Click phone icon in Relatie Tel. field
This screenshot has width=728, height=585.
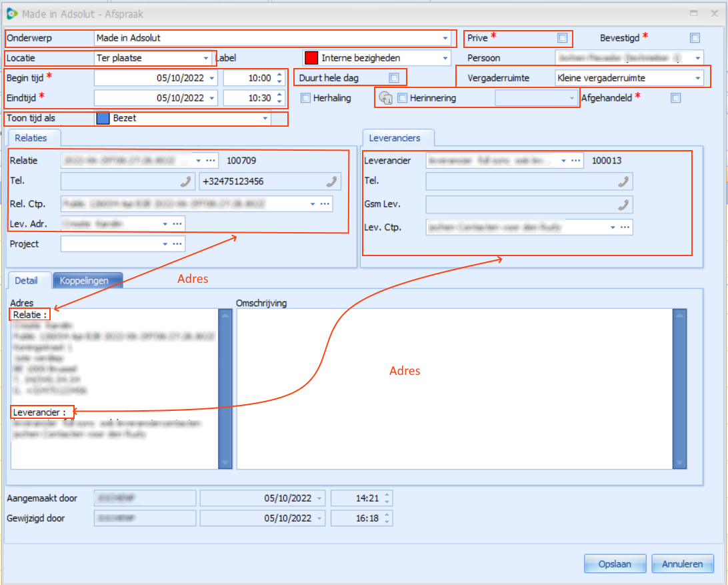[x=186, y=181]
